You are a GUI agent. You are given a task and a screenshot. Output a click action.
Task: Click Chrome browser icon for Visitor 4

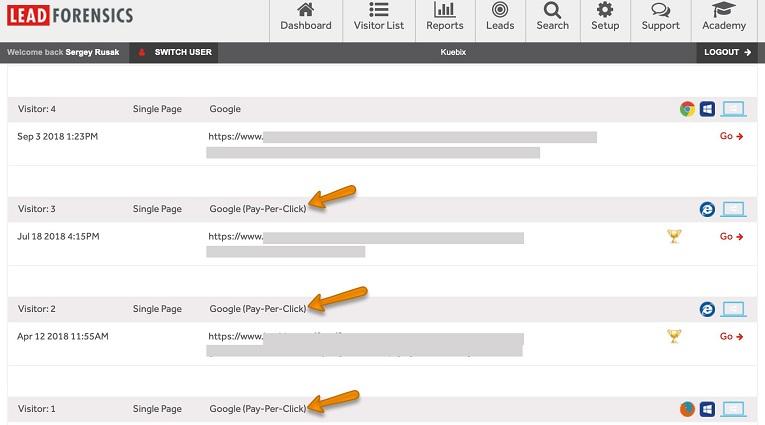pyautogui.click(x=687, y=109)
